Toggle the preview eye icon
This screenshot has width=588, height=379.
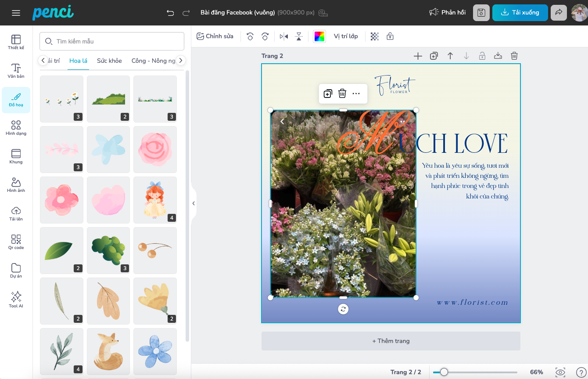[x=560, y=372]
